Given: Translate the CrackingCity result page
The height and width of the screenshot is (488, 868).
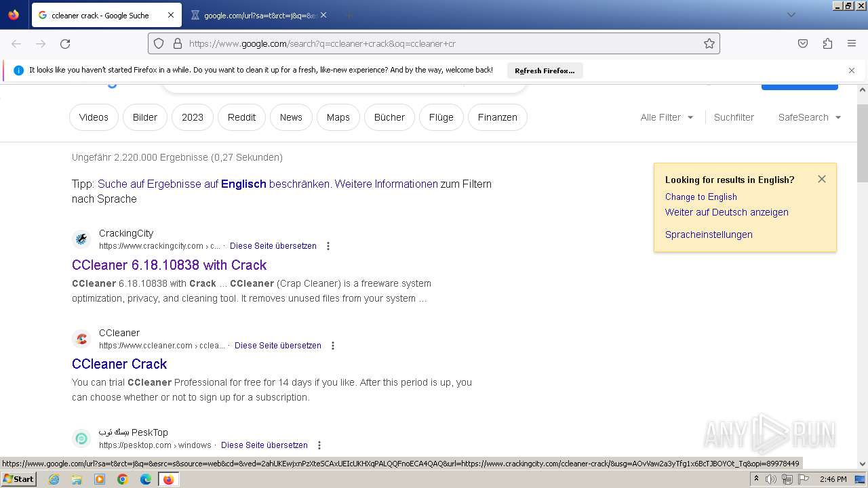Looking at the screenshot, I should click(x=273, y=246).
